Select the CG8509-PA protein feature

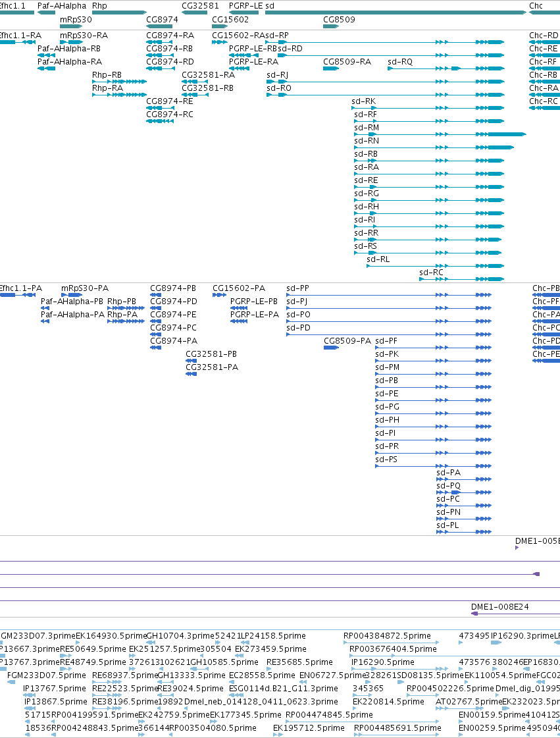click(x=331, y=348)
